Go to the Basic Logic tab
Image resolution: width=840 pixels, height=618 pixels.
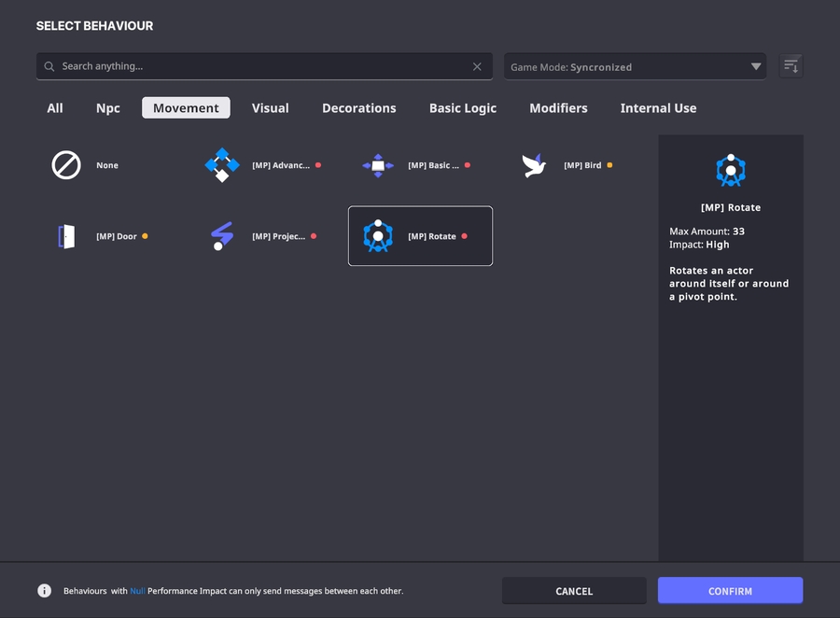tap(463, 108)
